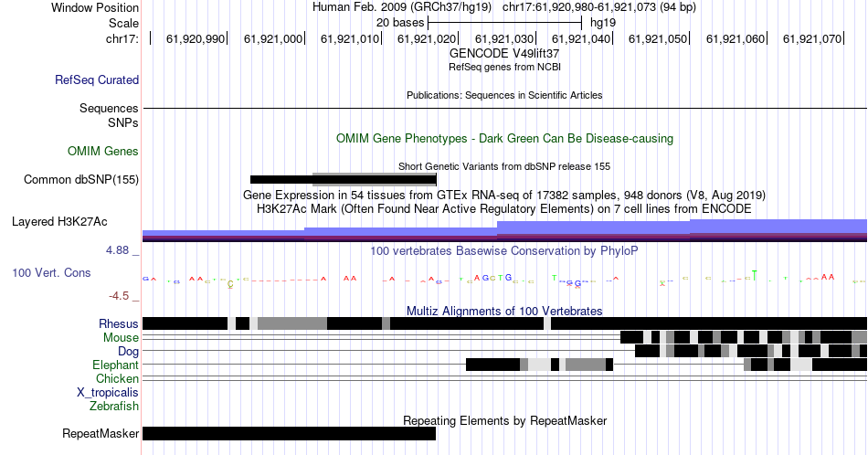Click the Chicken alignment label

click(x=117, y=378)
